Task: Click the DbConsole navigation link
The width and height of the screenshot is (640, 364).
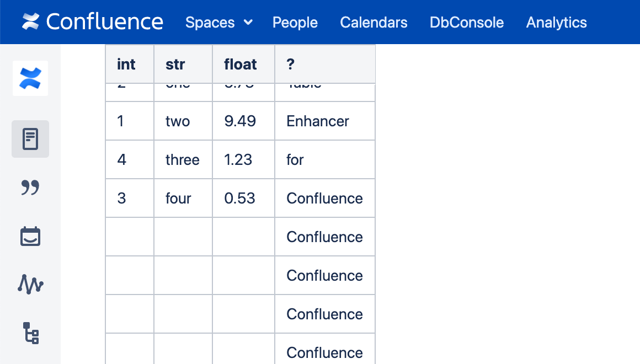Action: tap(467, 23)
